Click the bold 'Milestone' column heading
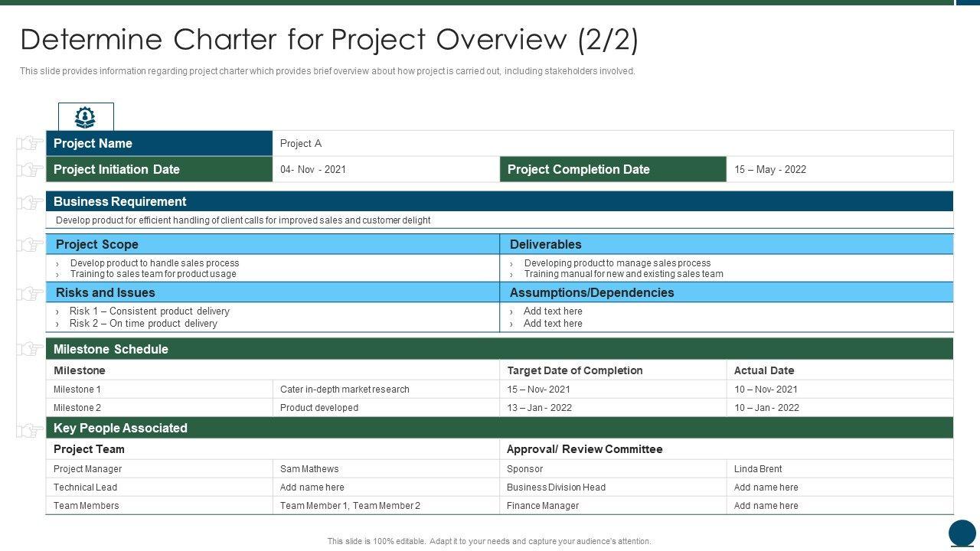Image resolution: width=980 pixels, height=551 pixels. 80,370
